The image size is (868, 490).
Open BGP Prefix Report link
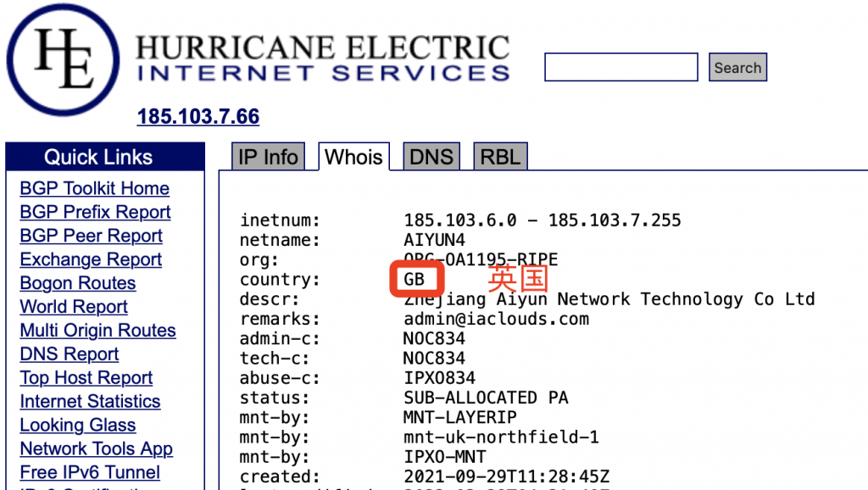(95, 212)
